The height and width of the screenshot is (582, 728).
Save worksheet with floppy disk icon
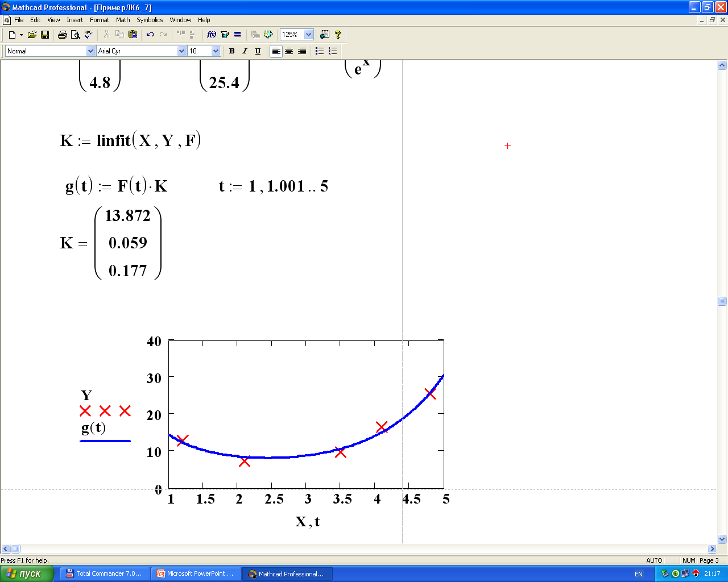[x=44, y=35]
